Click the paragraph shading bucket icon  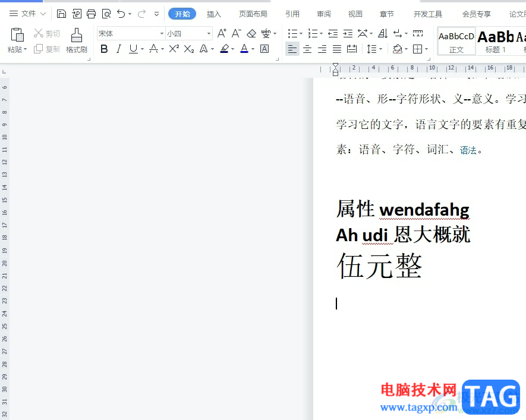tap(398, 49)
